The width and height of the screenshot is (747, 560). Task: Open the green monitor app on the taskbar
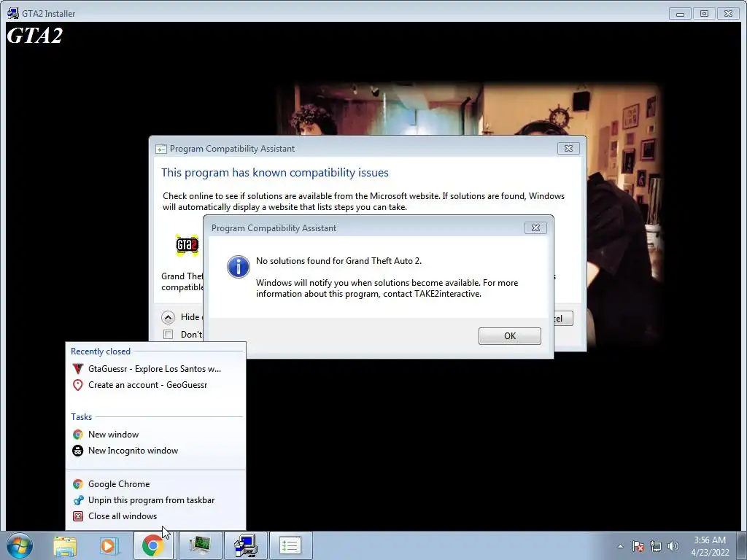coord(200,545)
